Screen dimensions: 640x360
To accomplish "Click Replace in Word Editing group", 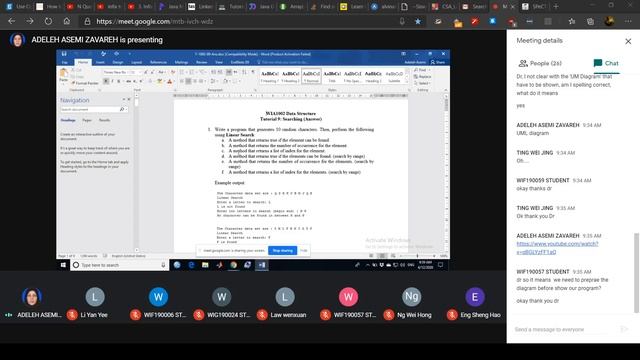I will (x=422, y=77).
